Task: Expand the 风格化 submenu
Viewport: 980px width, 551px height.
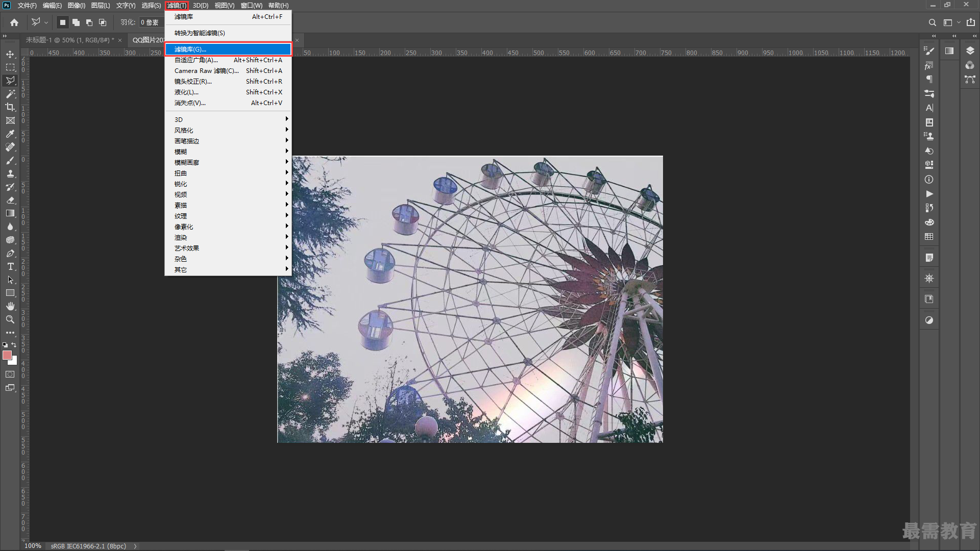Action: (x=228, y=130)
